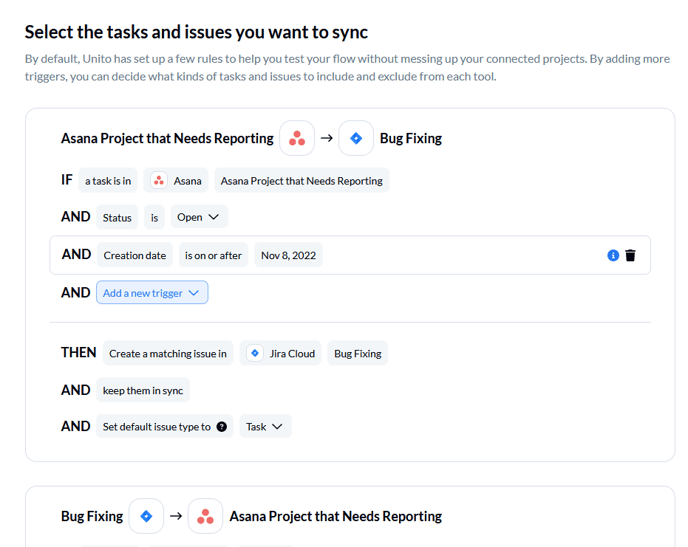The image size is (688, 547).
Task: Delete the Creation date trigger with trash icon
Action: click(x=630, y=255)
